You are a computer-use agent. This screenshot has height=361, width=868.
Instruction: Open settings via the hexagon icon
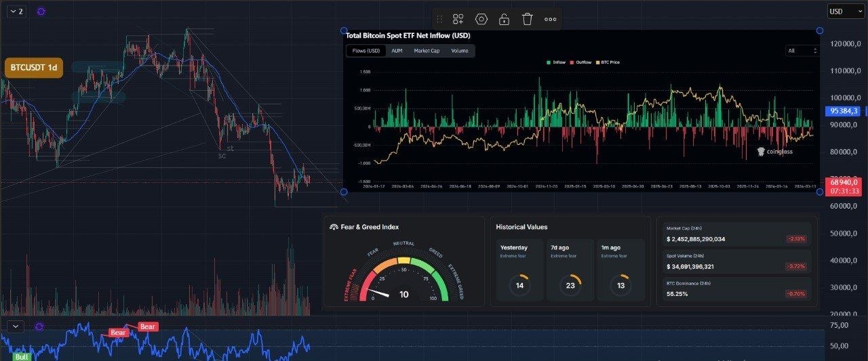coord(481,20)
